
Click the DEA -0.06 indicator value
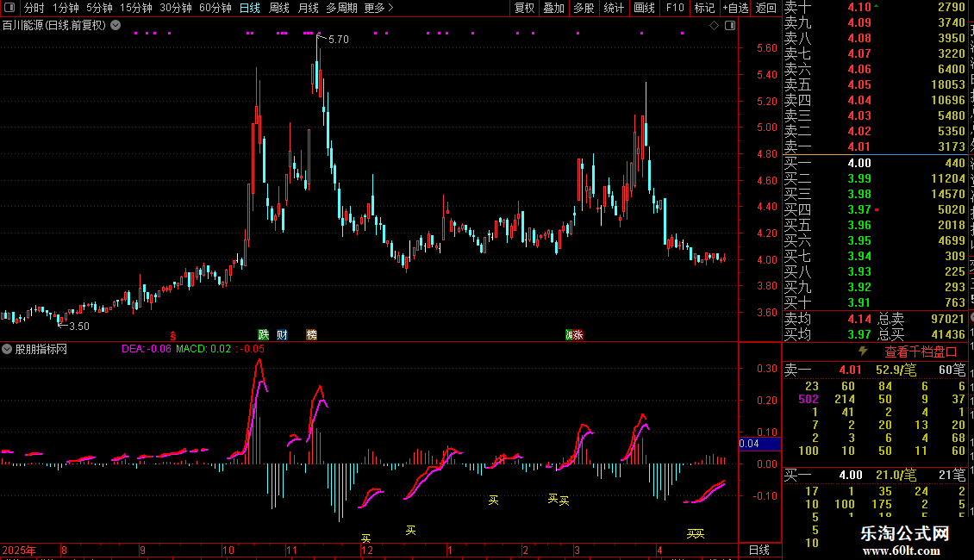pos(146,349)
